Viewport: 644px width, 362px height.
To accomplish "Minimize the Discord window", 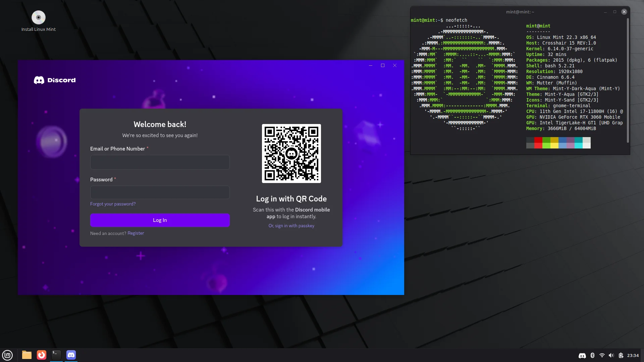I will [x=371, y=65].
